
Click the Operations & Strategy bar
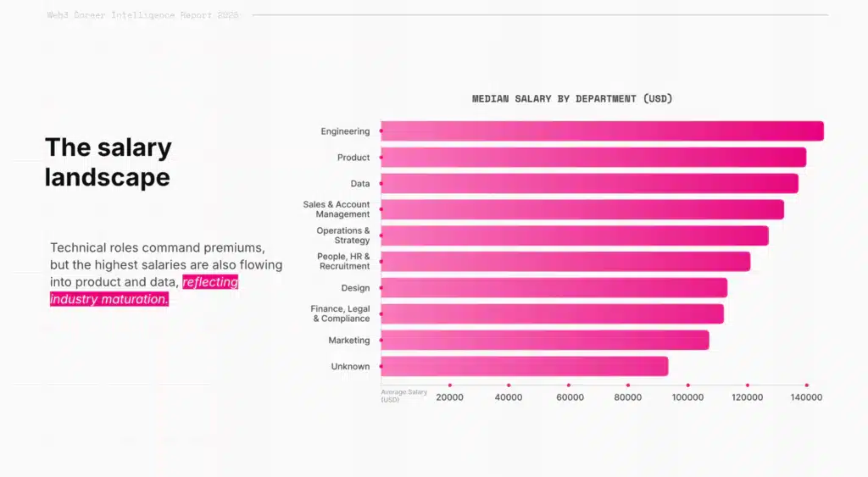click(575, 236)
